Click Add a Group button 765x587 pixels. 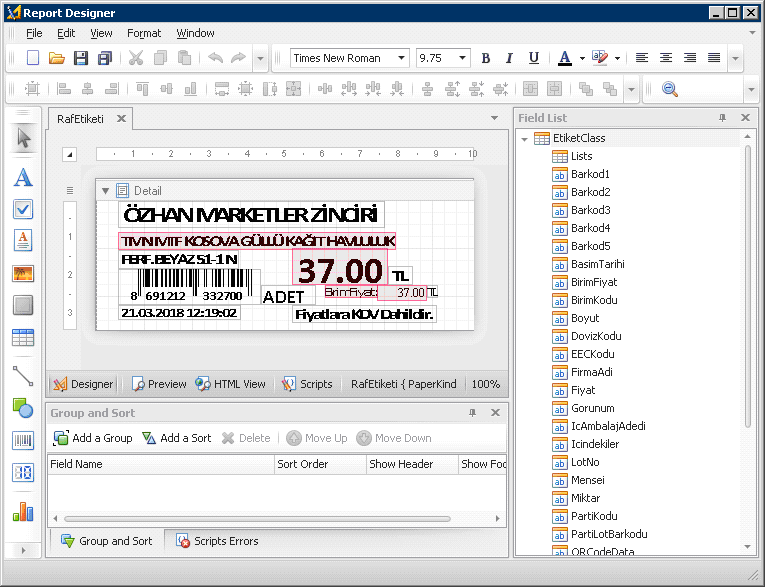(93, 438)
